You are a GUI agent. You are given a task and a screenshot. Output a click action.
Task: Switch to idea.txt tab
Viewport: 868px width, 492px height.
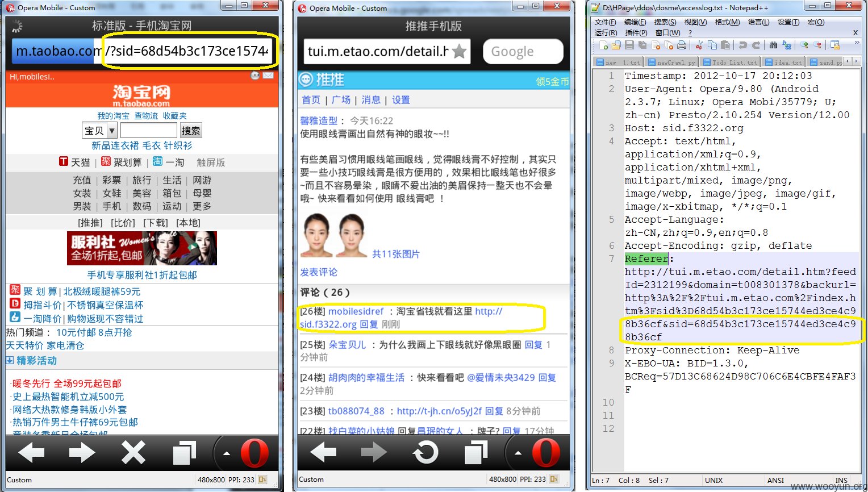(783, 62)
